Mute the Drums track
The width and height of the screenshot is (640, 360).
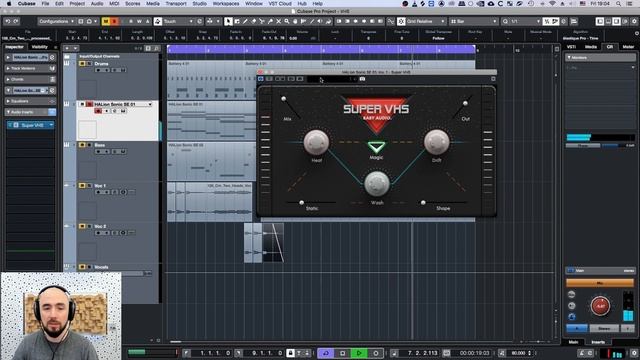(x=82, y=64)
